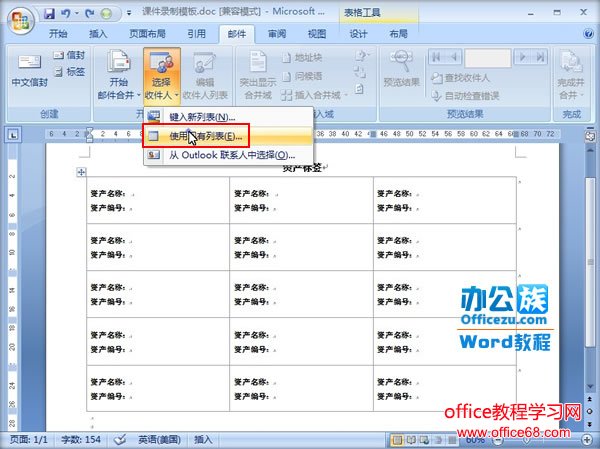Create a 中文信封 envelope

(x=29, y=71)
